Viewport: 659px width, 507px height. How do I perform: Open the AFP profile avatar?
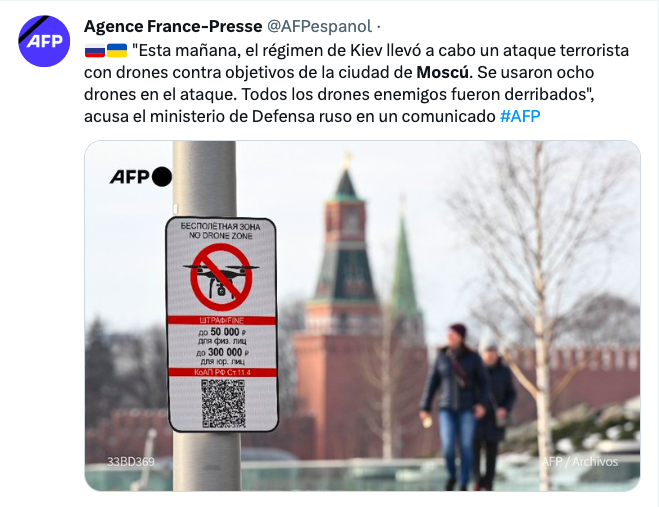click(x=44, y=41)
